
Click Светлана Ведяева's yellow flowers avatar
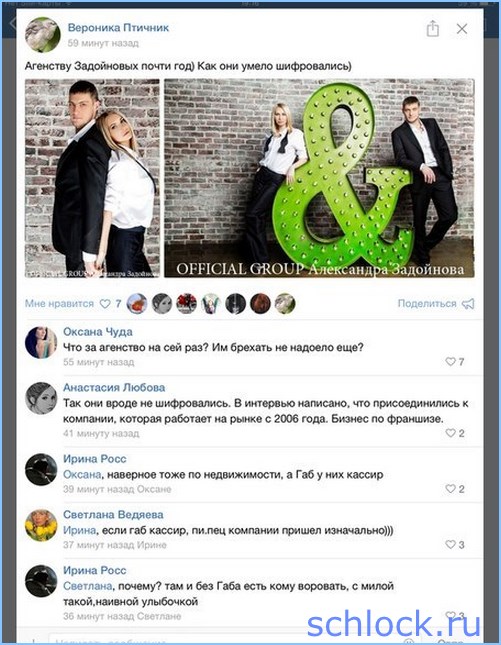point(41,525)
